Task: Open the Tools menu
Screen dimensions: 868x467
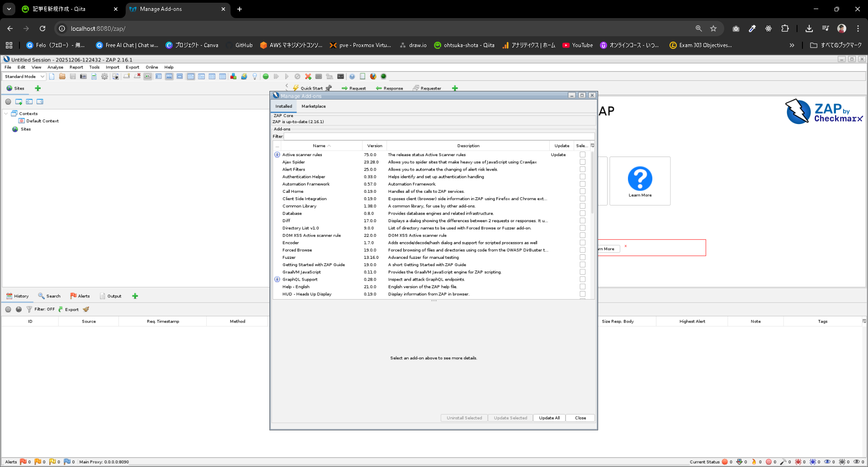Action: pos(94,67)
